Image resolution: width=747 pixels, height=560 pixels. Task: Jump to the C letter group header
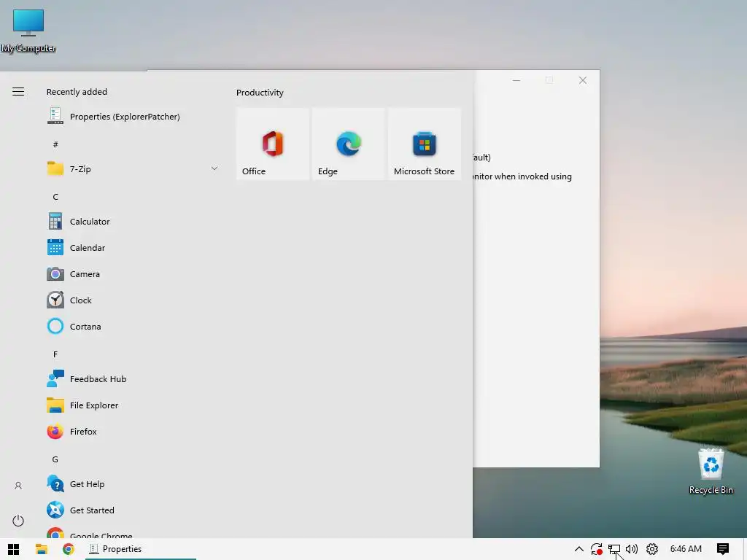tap(55, 197)
